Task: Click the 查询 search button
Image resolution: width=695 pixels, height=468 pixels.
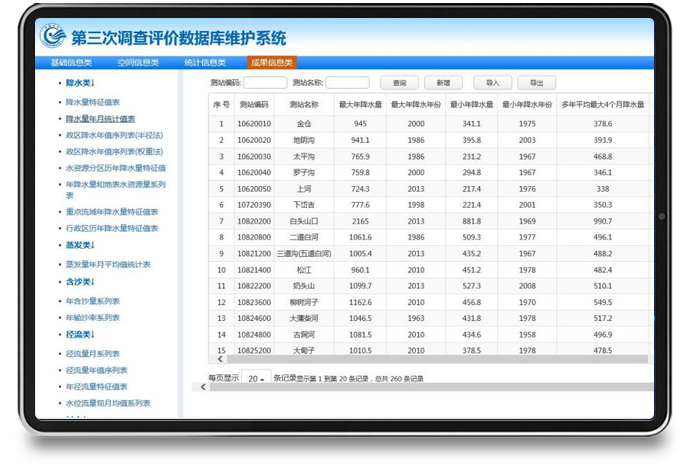Action: coord(400,83)
